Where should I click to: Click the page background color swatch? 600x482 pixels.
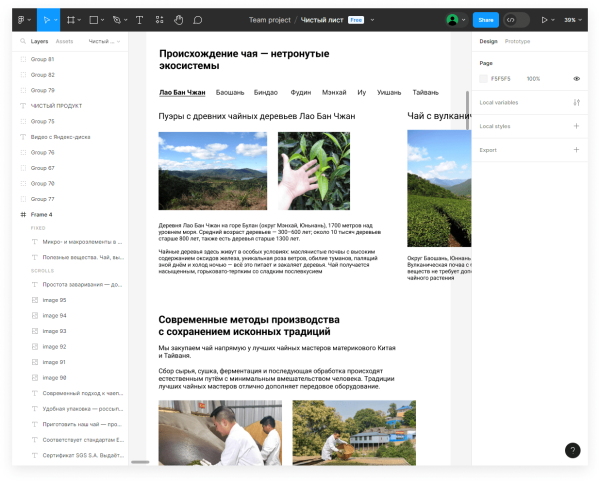click(x=484, y=78)
